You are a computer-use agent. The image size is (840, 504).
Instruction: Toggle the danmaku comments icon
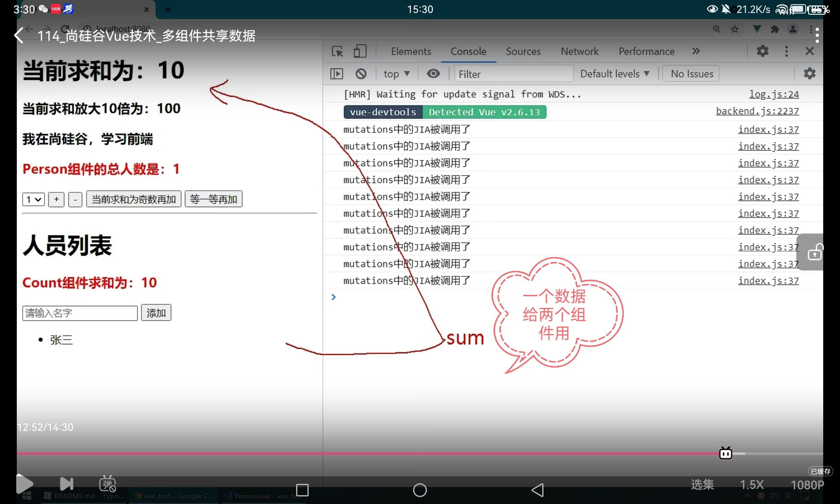click(x=108, y=484)
